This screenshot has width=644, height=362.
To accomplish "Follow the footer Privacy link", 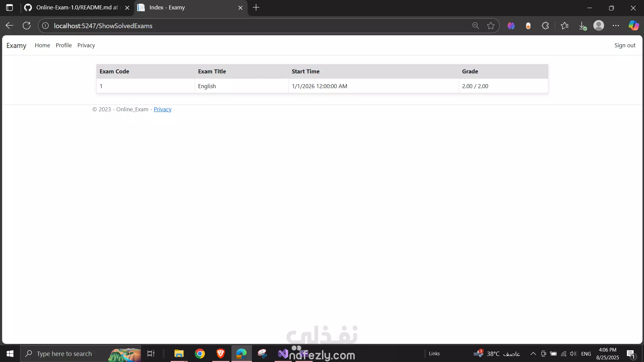I will pyautogui.click(x=163, y=109).
